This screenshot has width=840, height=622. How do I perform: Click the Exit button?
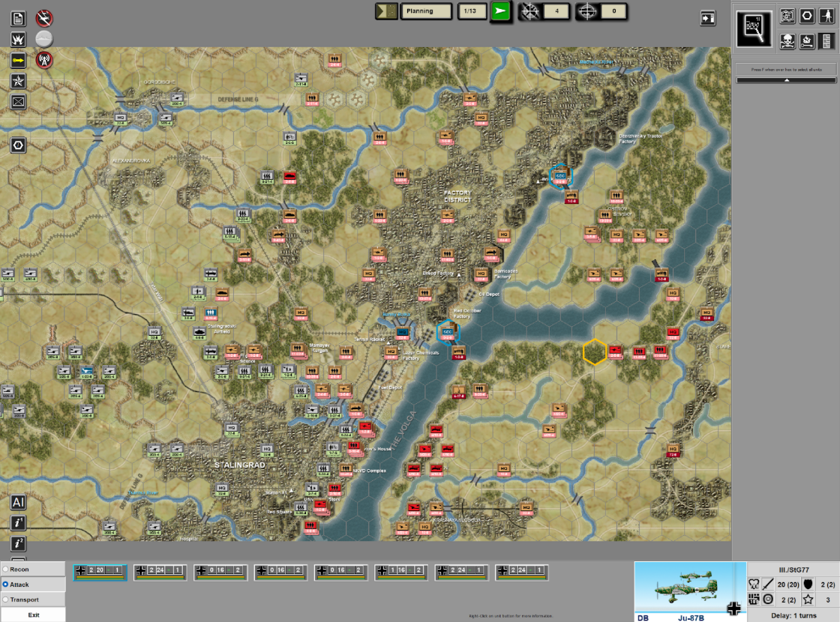pyautogui.click(x=33, y=615)
